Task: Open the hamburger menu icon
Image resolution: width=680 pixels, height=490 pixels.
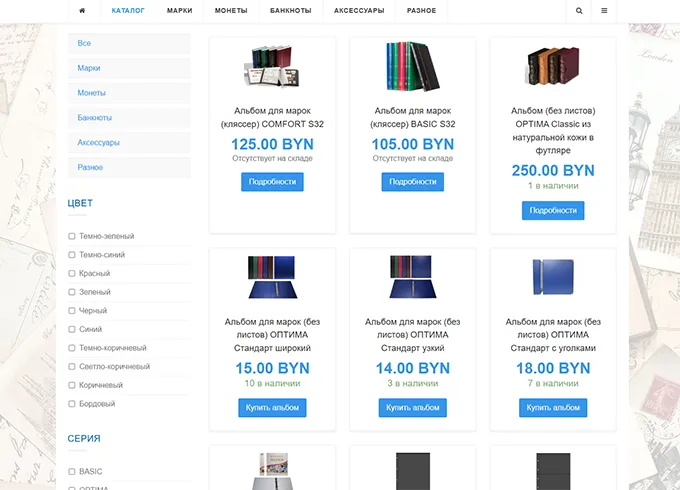Action: click(604, 11)
